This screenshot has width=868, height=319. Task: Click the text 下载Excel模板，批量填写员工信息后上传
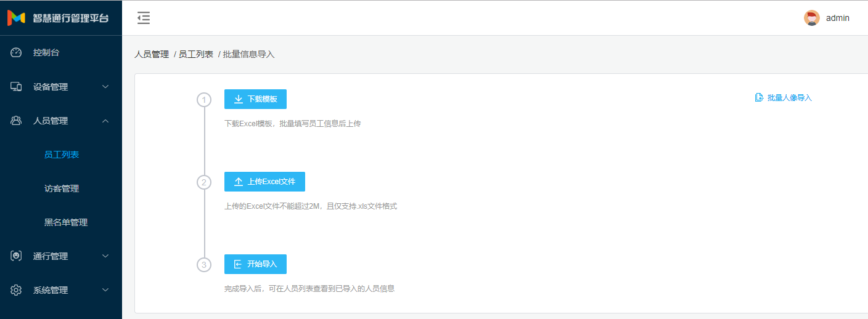coord(292,123)
